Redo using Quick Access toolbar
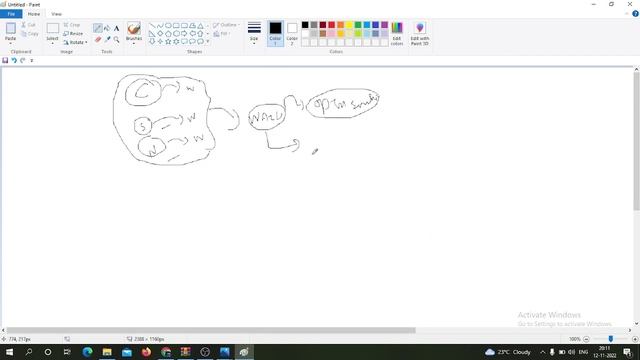 tap(23, 60)
